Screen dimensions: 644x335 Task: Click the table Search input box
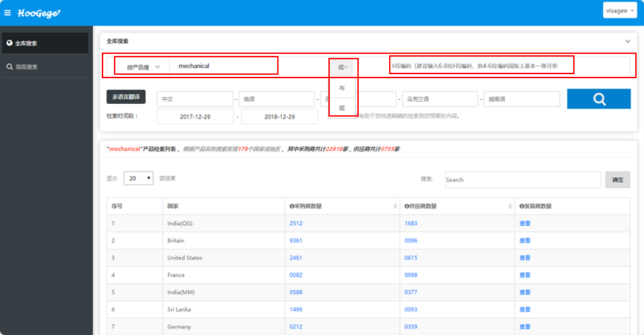click(523, 180)
